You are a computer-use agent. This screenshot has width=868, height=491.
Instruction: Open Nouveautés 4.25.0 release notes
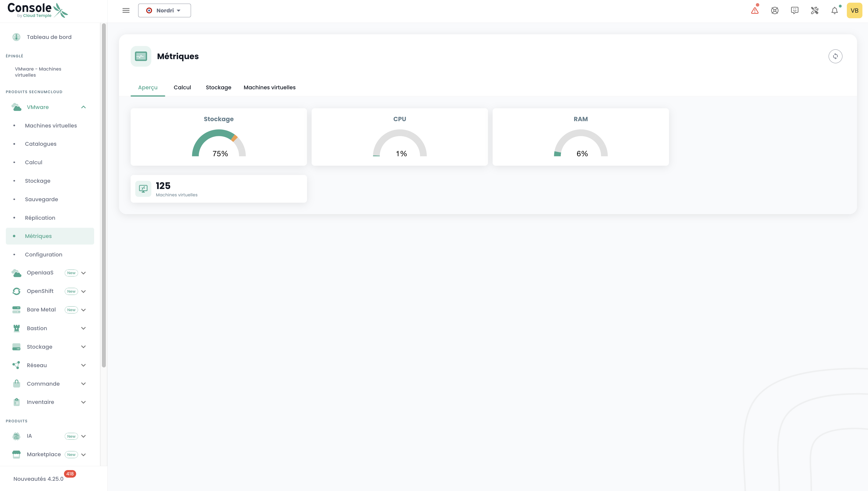(x=38, y=479)
